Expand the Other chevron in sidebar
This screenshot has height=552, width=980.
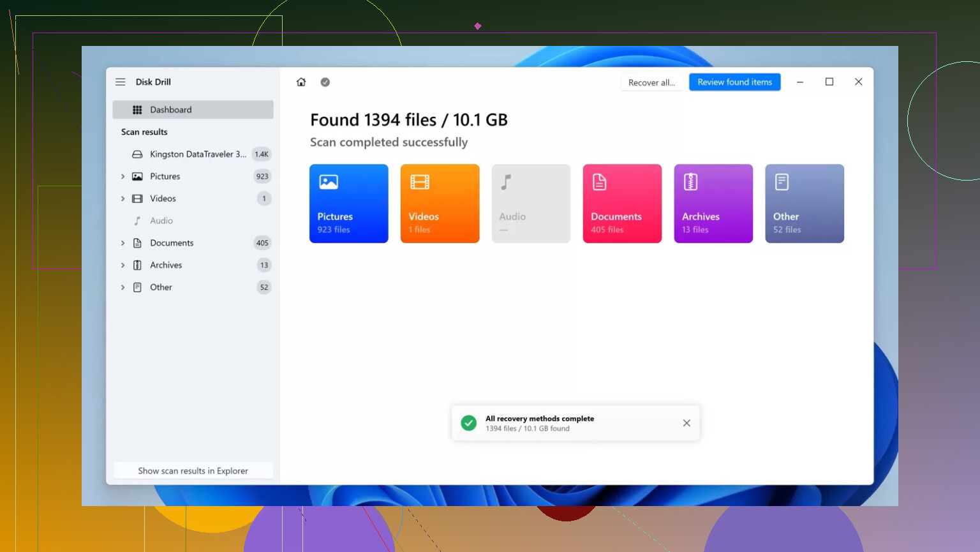[x=123, y=288]
